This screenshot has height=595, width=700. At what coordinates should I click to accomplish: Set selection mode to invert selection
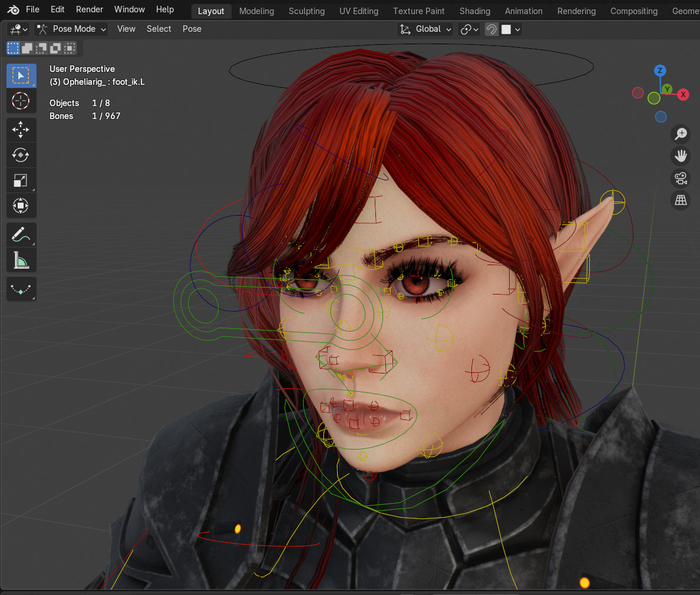coord(55,48)
